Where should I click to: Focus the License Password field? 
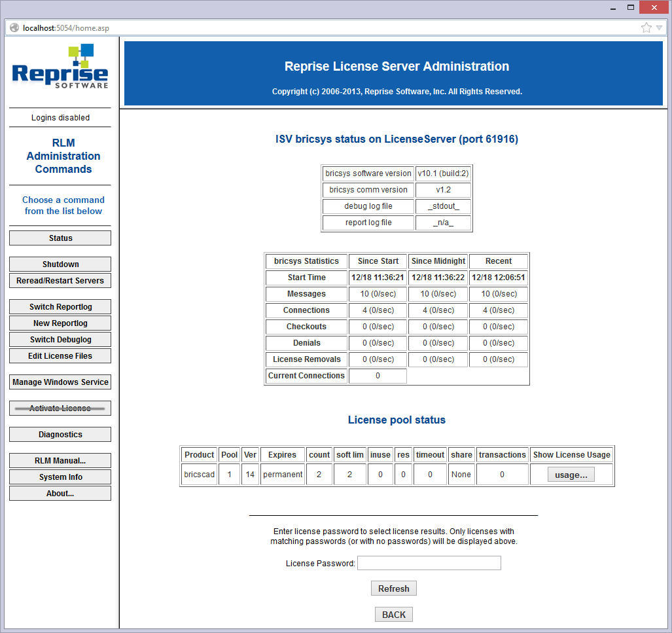(429, 563)
